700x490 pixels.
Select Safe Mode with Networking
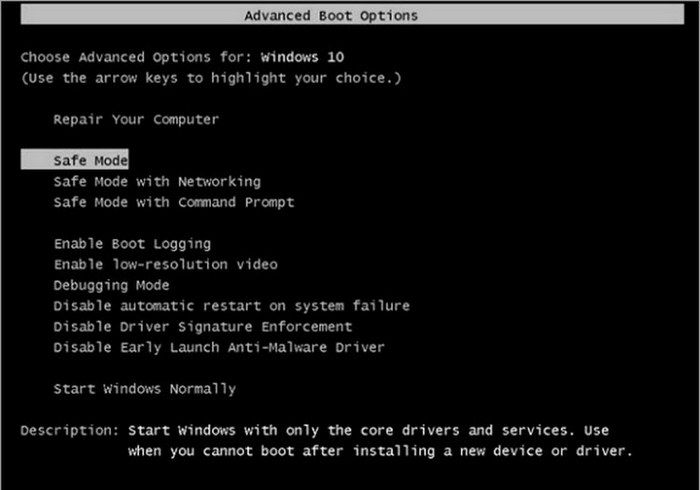pyautogui.click(x=157, y=182)
